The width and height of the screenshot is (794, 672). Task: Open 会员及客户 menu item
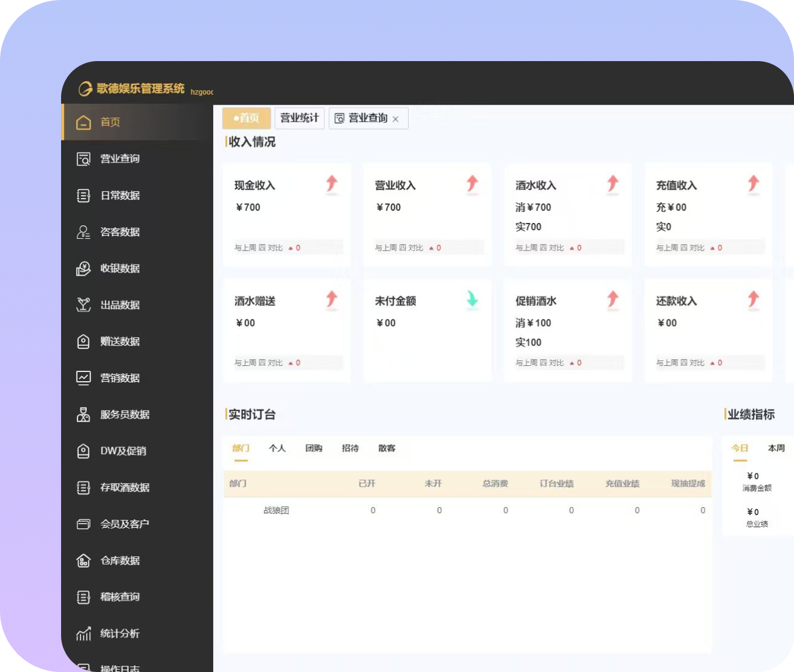click(125, 524)
